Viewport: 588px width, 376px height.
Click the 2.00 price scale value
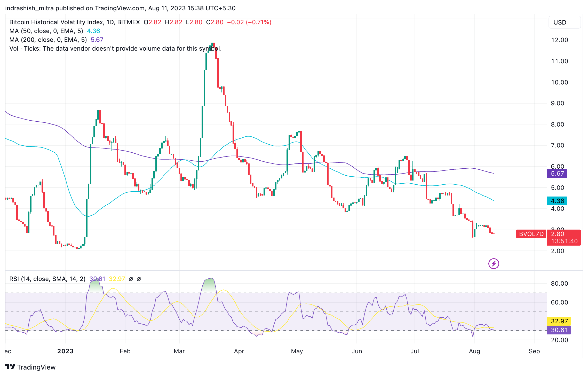click(x=558, y=251)
